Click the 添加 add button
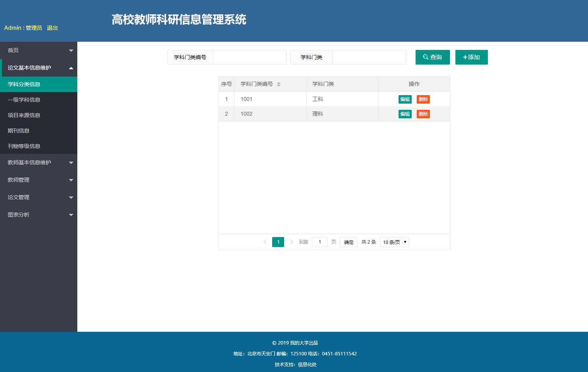Viewport: 588px width, 372px height. (x=471, y=57)
